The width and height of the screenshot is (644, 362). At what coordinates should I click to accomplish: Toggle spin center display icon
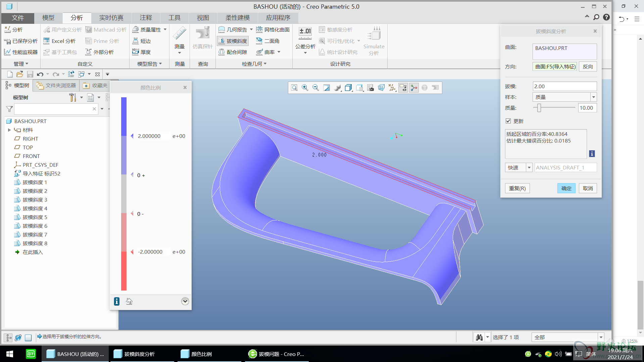pos(414,88)
